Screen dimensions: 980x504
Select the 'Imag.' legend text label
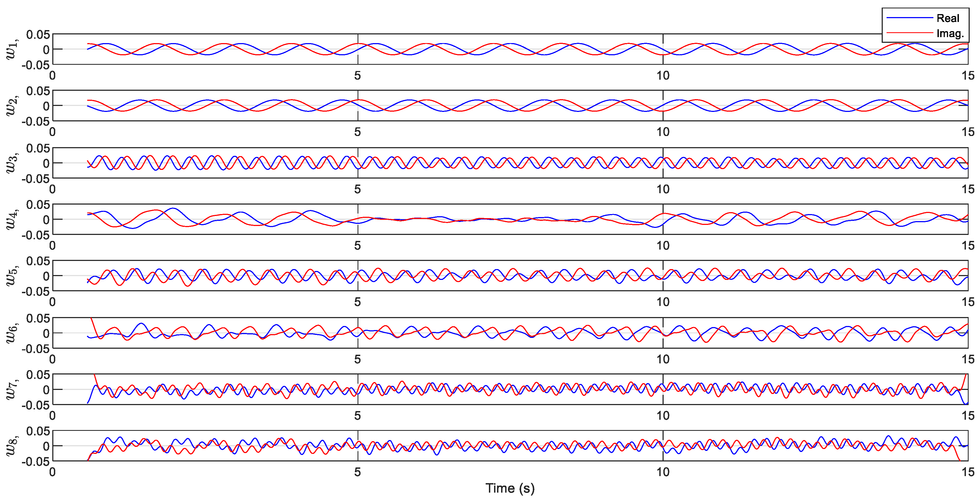(950, 34)
